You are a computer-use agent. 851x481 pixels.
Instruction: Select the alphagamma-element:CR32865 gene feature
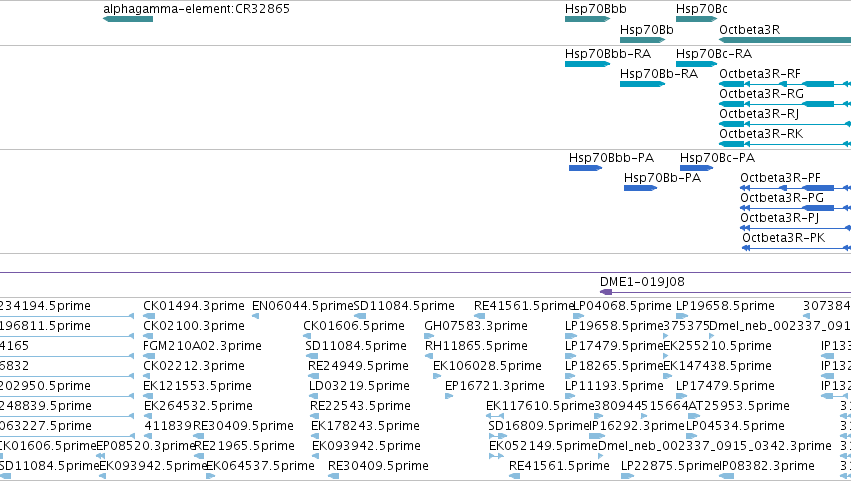128,19
